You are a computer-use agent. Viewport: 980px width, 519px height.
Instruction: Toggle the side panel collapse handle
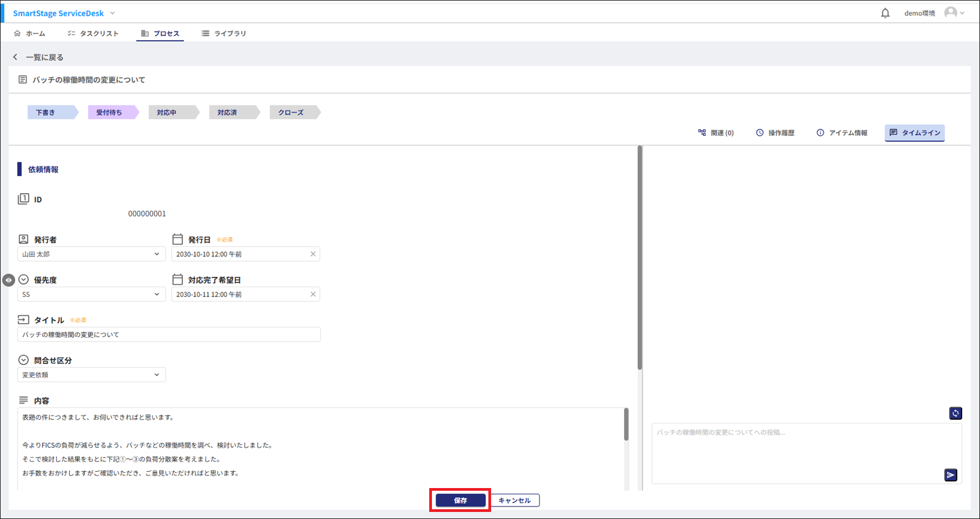click(x=8, y=280)
